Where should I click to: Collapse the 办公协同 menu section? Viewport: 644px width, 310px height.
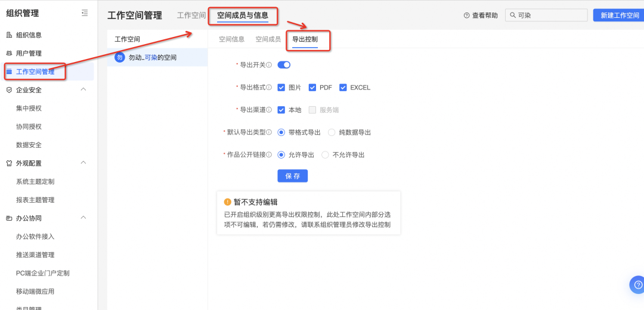(83, 218)
